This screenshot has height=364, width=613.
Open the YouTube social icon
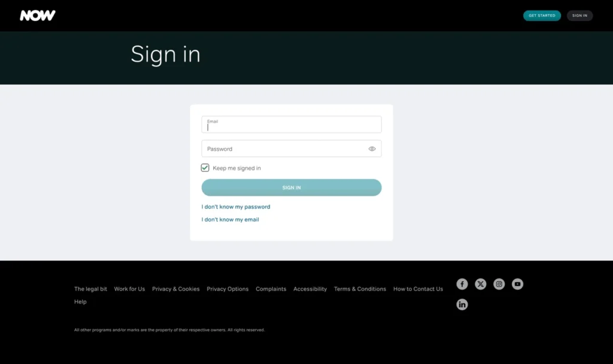517,284
